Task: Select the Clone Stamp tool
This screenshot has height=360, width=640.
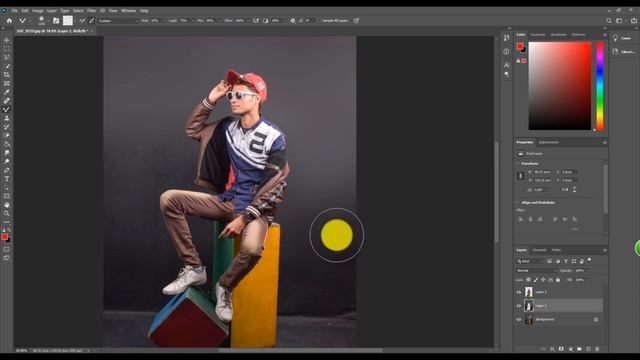Action: point(7,118)
